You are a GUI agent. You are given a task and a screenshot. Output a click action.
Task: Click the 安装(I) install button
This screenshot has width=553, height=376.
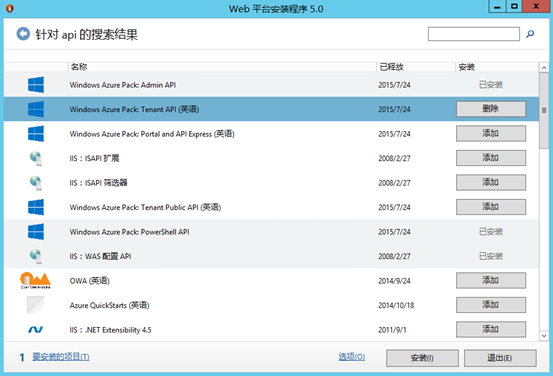[x=422, y=358]
